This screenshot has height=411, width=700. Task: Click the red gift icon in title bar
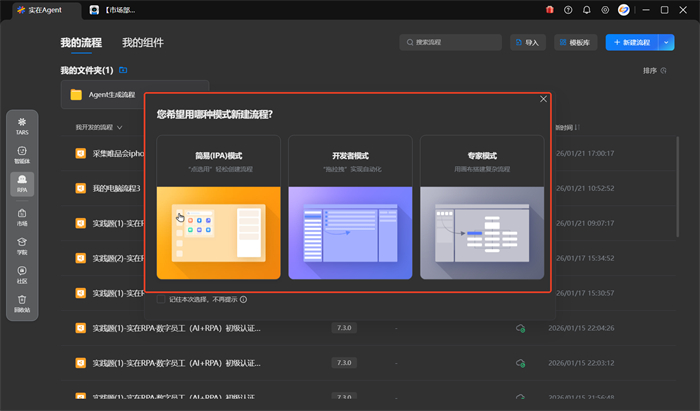(550, 10)
